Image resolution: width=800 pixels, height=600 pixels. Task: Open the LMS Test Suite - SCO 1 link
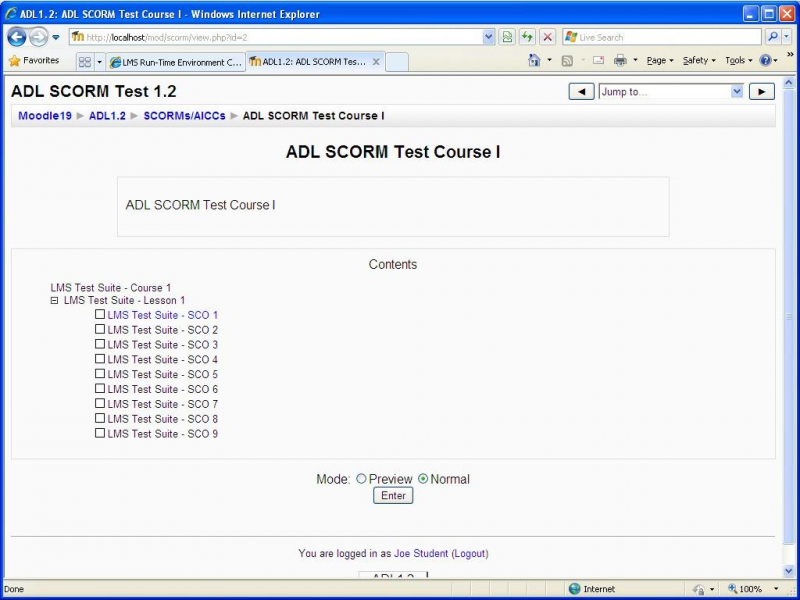click(163, 315)
